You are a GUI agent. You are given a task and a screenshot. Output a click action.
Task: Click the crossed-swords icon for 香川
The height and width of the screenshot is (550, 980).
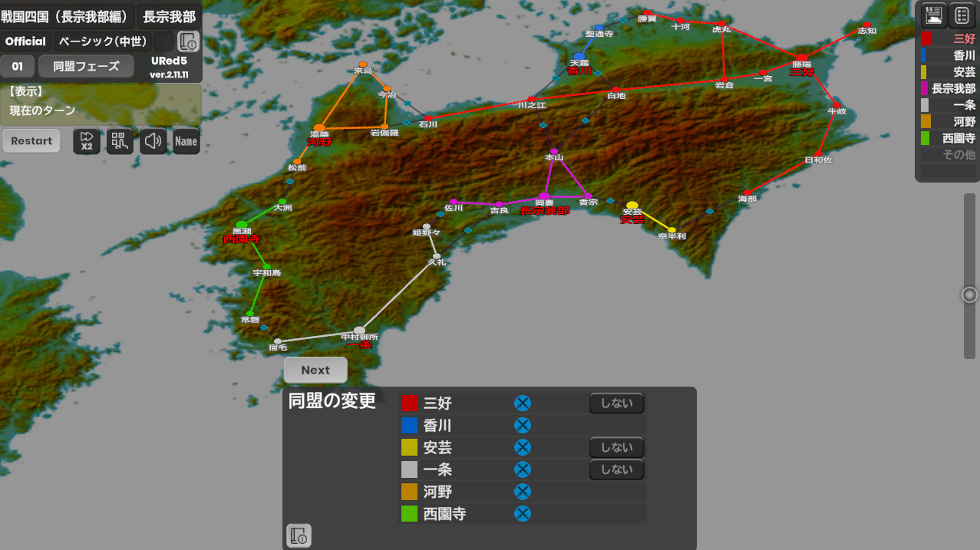[x=523, y=426]
